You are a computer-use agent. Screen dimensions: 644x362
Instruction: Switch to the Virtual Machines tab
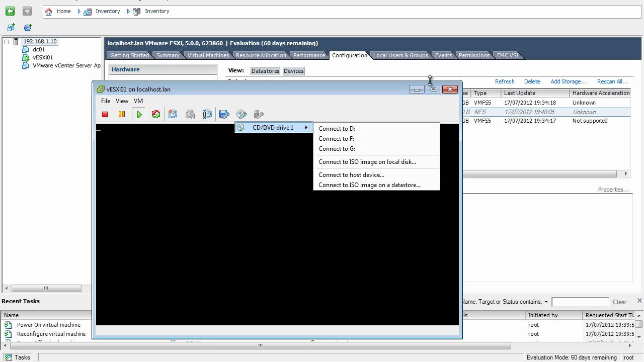[x=208, y=55]
